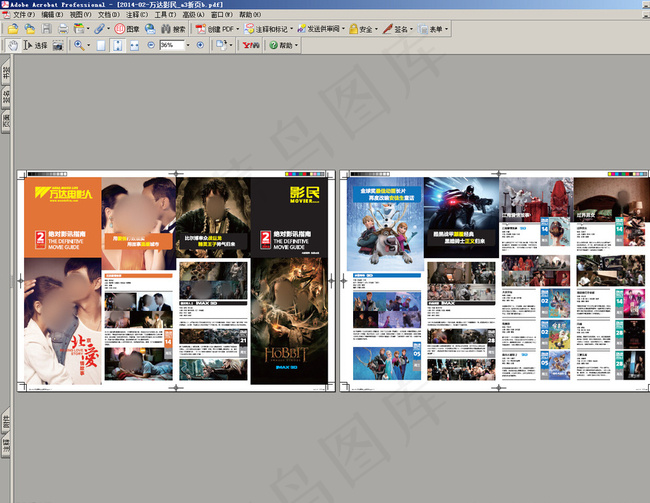The width and height of the screenshot is (650, 503).
Task: Click the zoom out minus button
Action: pos(151,45)
